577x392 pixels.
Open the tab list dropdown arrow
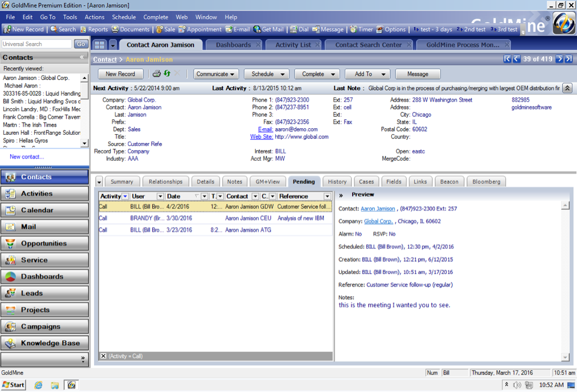tap(113, 45)
